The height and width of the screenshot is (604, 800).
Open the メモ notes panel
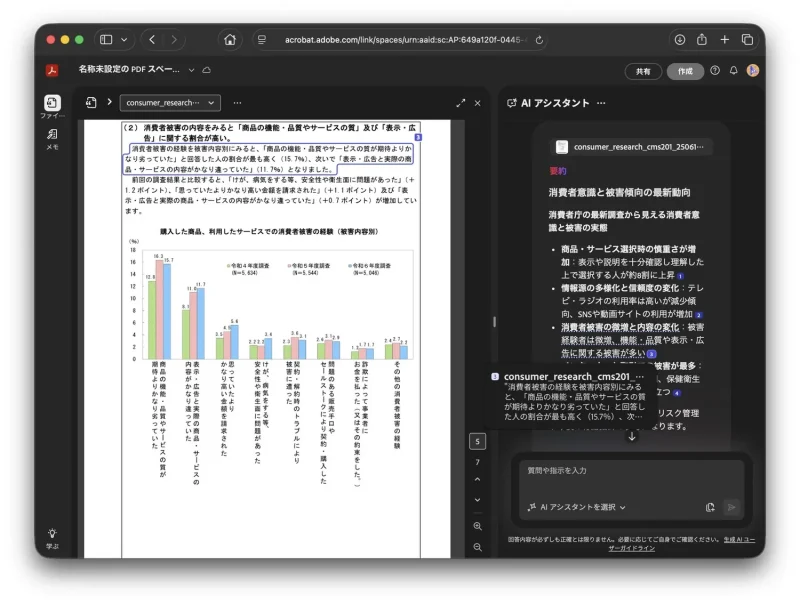click(x=52, y=137)
